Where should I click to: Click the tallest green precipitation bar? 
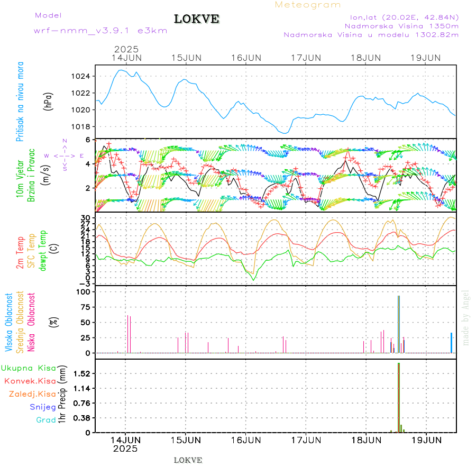(x=398, y=397)
